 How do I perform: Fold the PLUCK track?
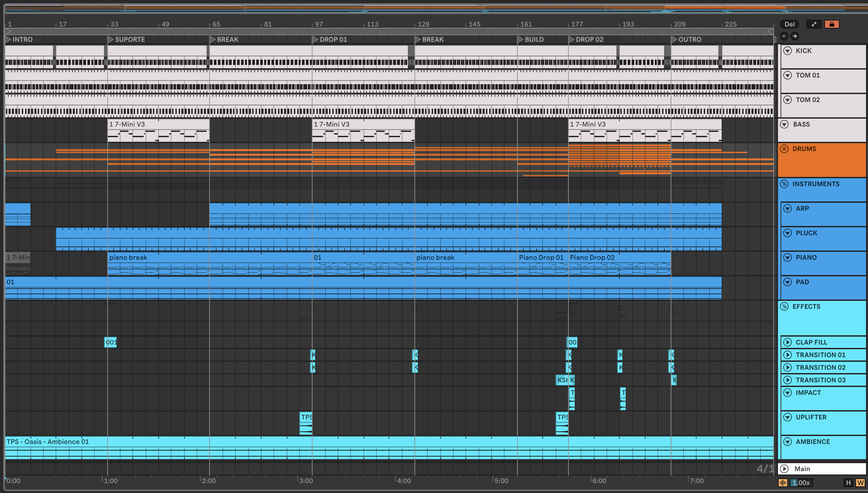click(x=788, y=233)
